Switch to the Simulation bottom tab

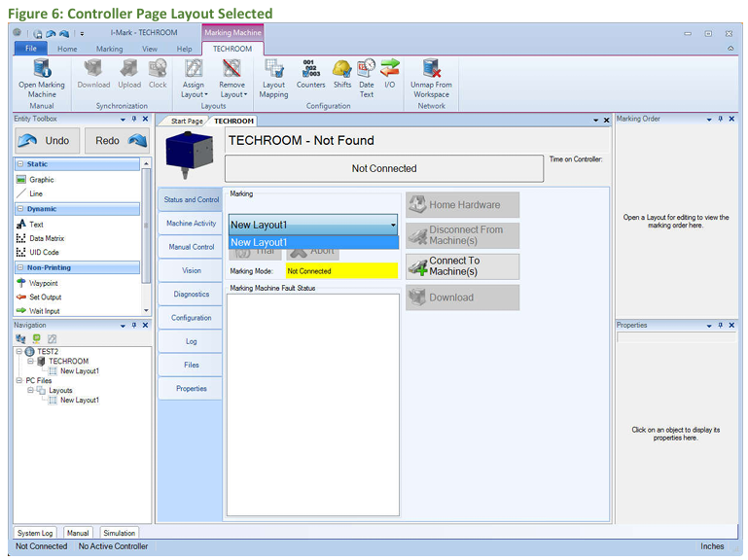[120, 533]
